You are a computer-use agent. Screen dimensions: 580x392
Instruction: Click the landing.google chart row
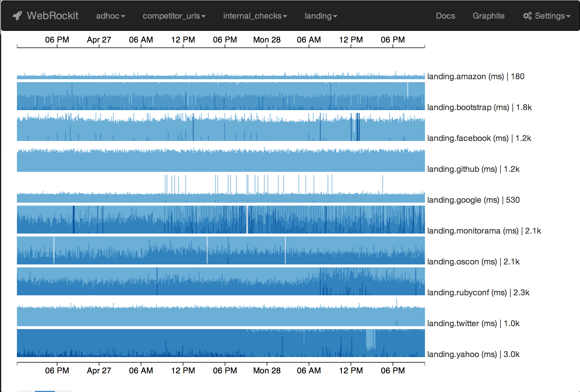tap(221, 189)
